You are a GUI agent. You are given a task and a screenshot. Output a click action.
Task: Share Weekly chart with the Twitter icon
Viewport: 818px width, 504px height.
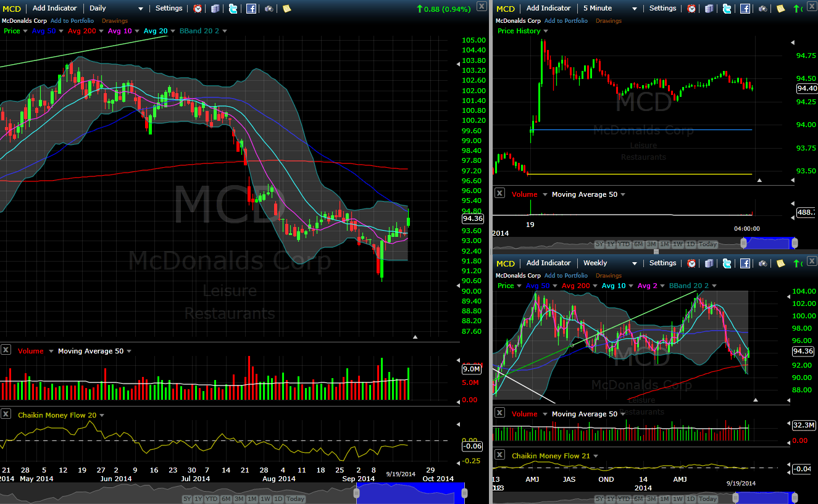(x=727, y=263)
